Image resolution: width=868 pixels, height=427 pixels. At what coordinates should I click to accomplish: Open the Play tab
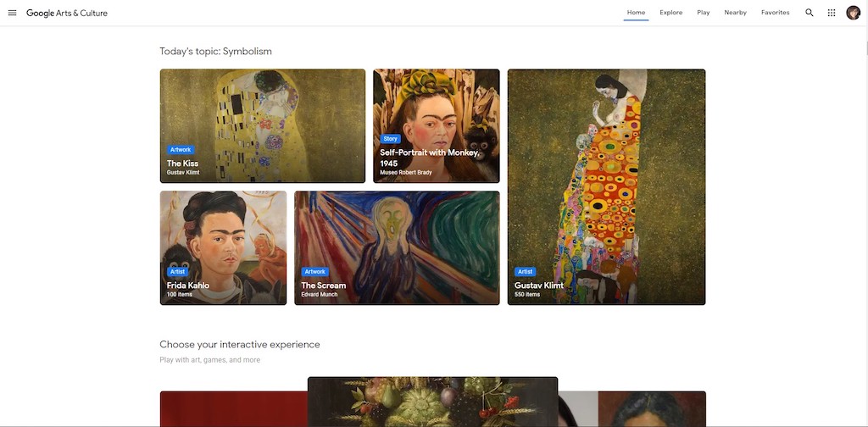[703, 13]
